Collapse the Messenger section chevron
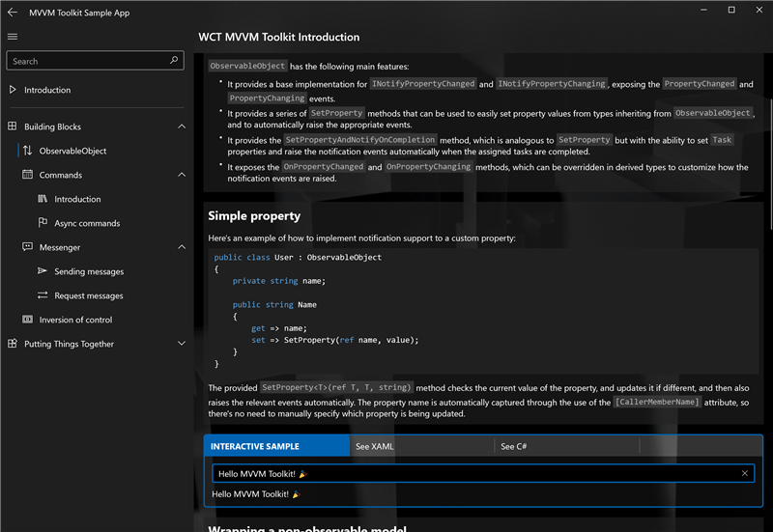The image size is (773, 532). click(x=182, y=247)
